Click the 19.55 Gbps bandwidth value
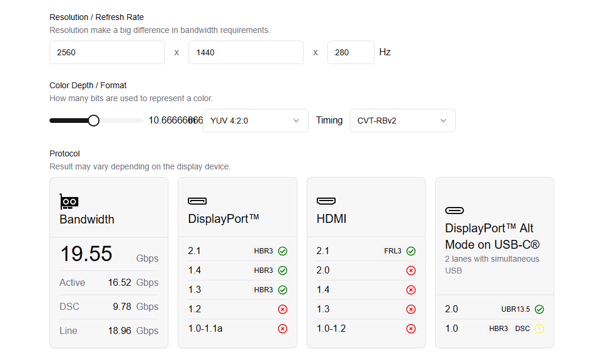This screenshot has width=590, height=364. click(x=87, y=254)
